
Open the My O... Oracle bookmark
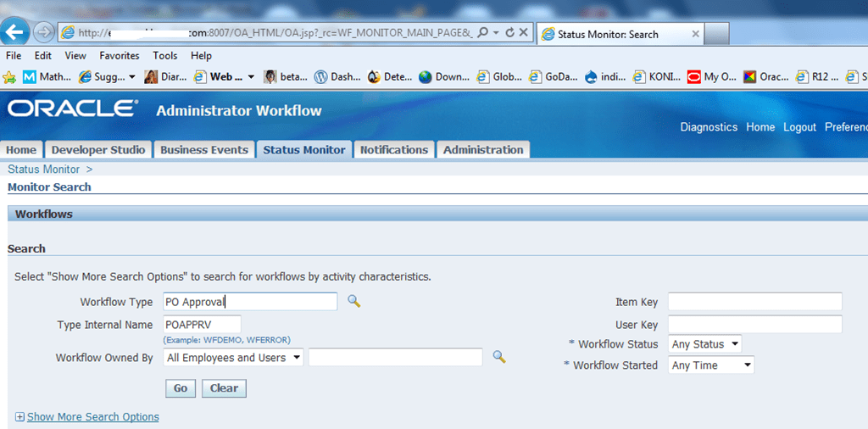(x=712, y=77)
